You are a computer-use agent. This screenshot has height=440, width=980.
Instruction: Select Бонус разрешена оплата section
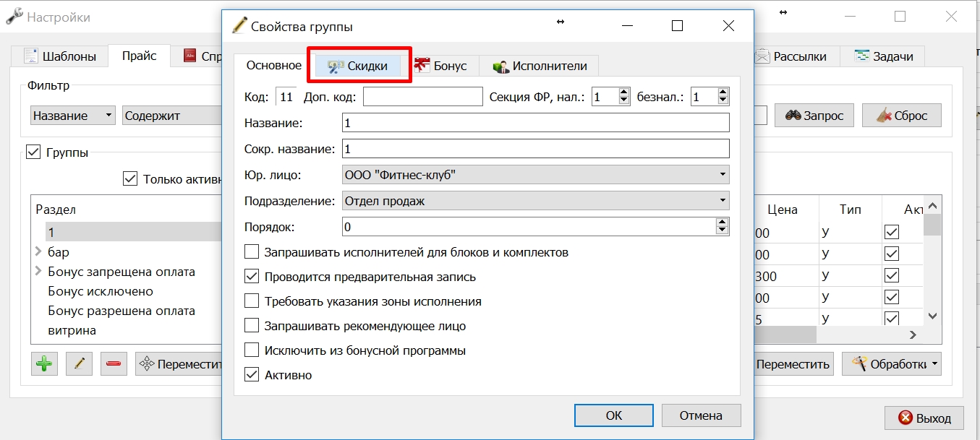tap(122, 311)
